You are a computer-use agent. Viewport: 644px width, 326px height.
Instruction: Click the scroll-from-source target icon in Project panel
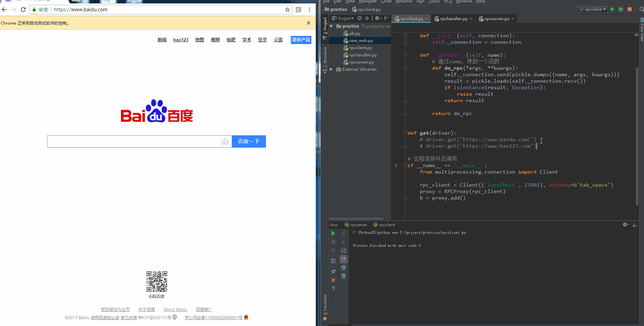click(360, 18)
